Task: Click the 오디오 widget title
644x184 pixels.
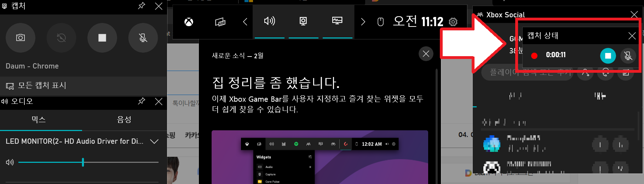Action: pyautogui.click(x=22, y=101)
